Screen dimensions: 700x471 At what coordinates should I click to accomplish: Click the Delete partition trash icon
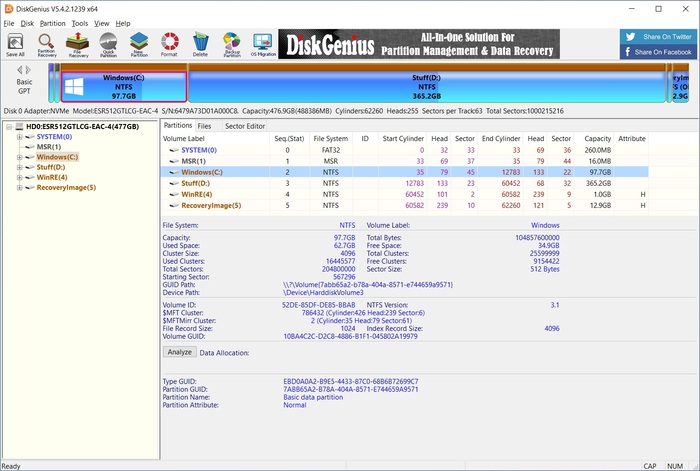coord(200,45)
